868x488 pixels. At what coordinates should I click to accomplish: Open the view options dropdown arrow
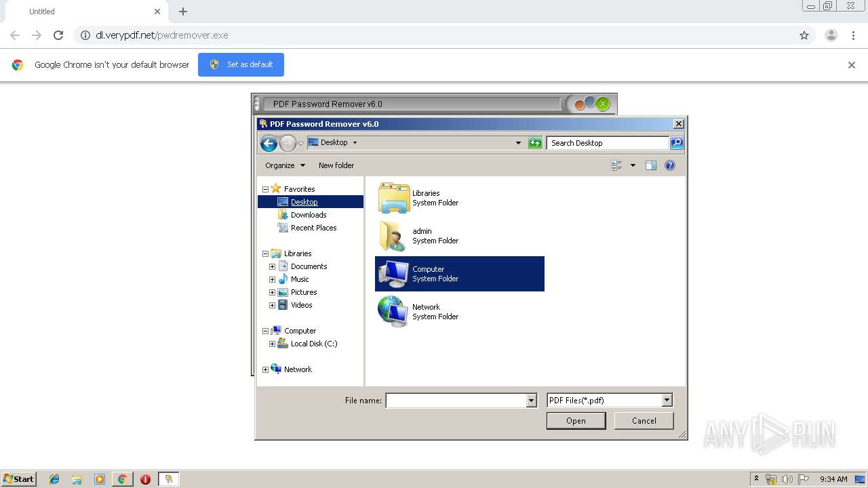633,165
